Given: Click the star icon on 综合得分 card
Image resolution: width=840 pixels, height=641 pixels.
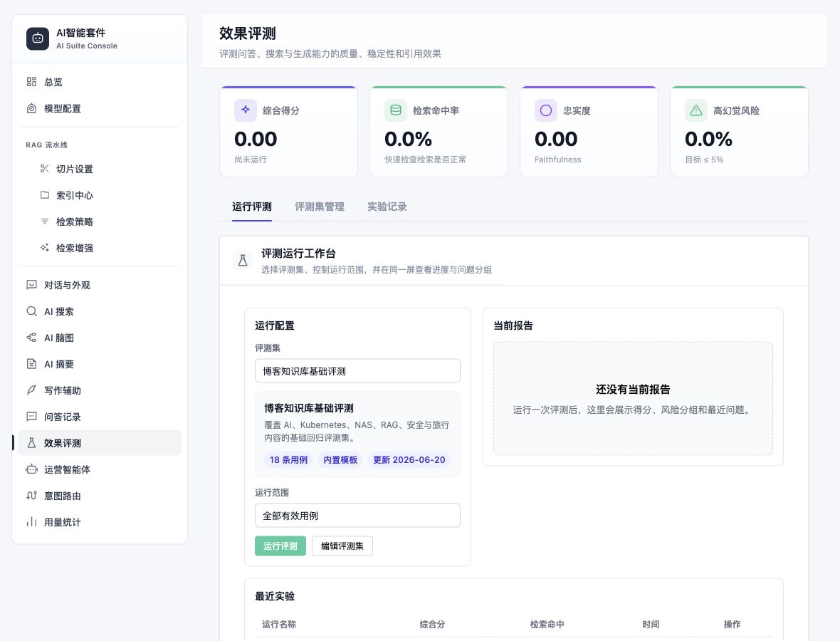Looking at the screenshot, I should 246,110.
